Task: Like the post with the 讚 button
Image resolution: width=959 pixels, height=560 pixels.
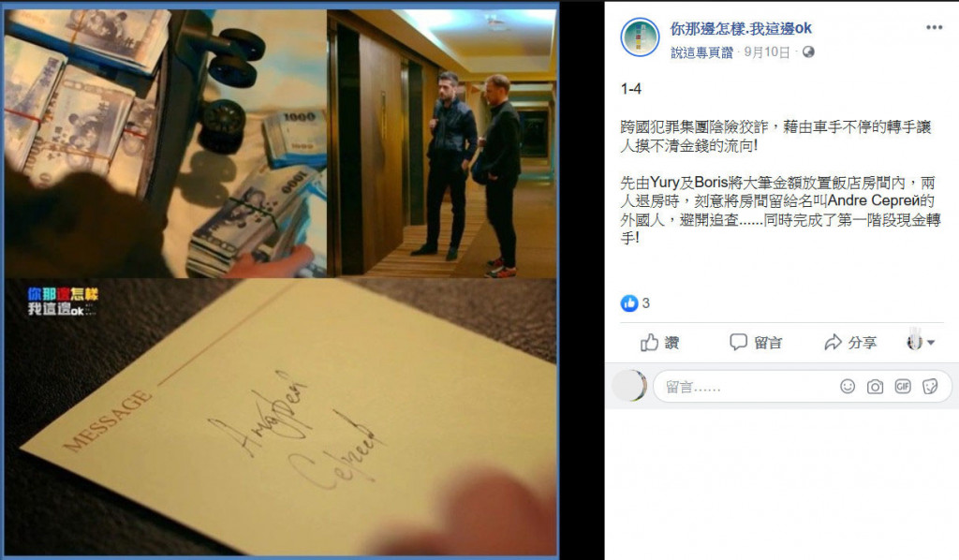Action: coord(660,343)
